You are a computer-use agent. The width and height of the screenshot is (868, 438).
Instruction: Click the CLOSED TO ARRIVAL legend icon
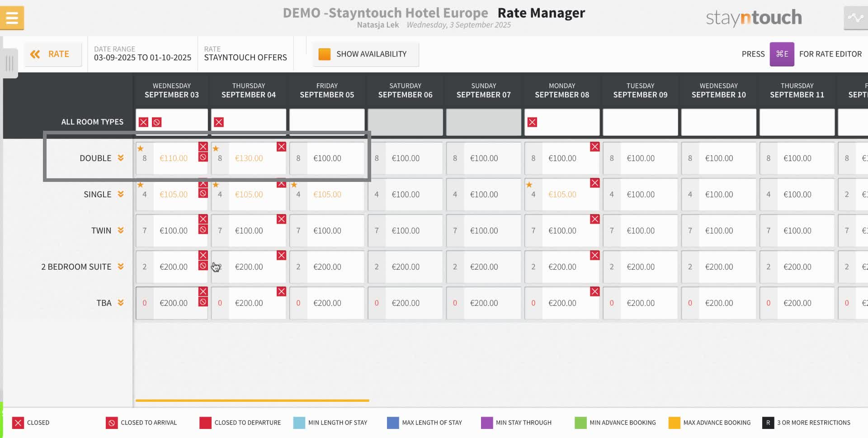click(112, 423)
